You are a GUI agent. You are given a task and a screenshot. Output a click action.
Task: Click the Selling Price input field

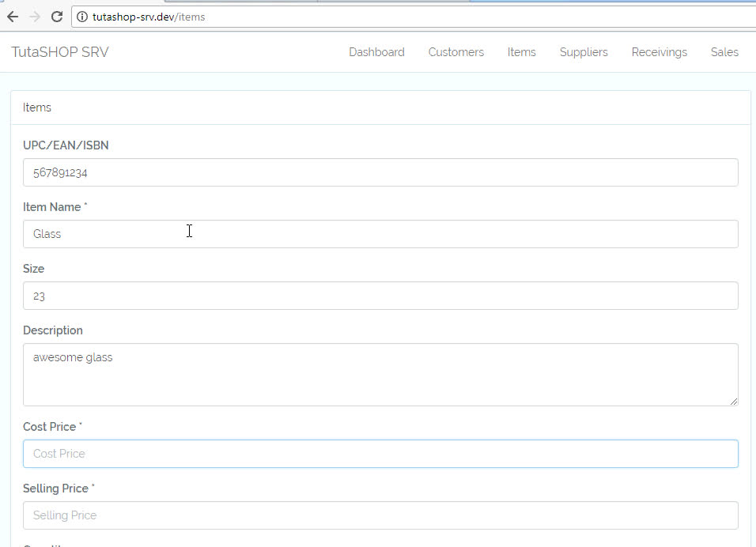380,515
